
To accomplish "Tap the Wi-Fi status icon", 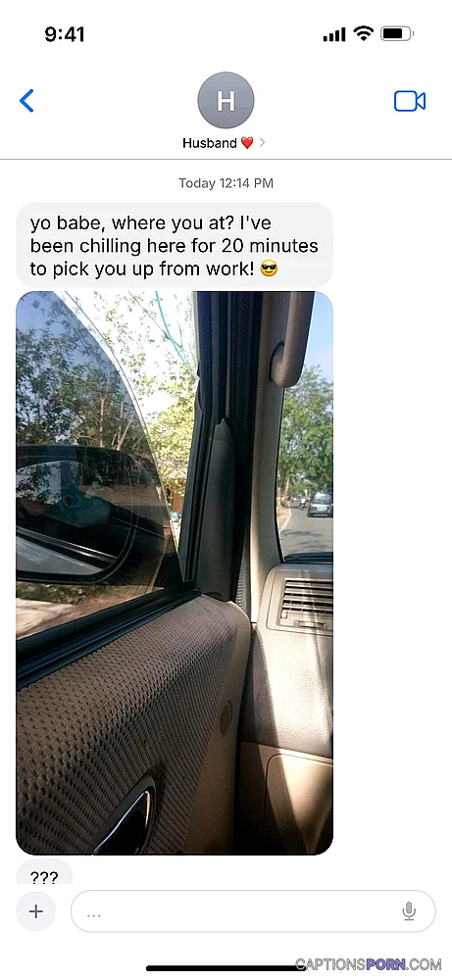I will click(363, 33).
